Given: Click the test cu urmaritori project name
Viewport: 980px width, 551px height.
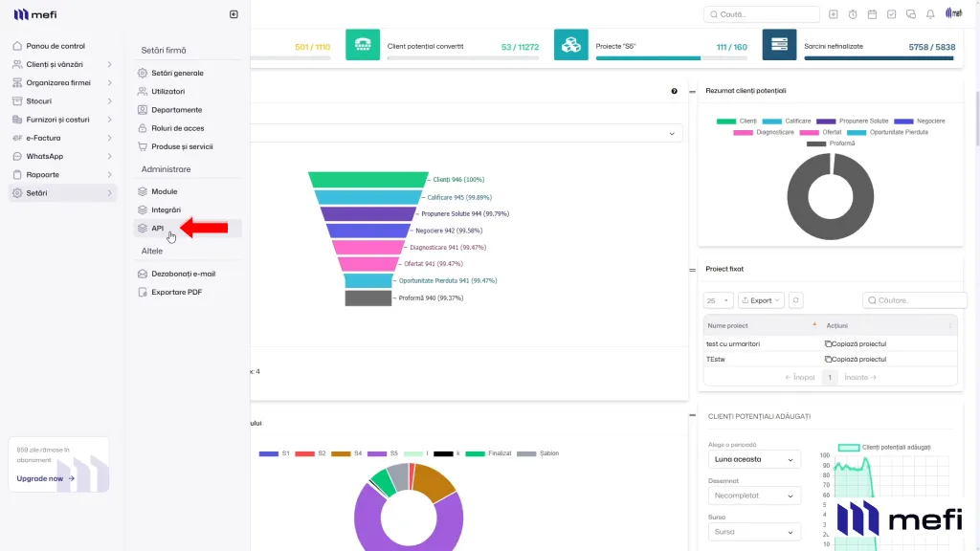Looking at the screenshot, I should pyautogui.click(x=732, y=343).
